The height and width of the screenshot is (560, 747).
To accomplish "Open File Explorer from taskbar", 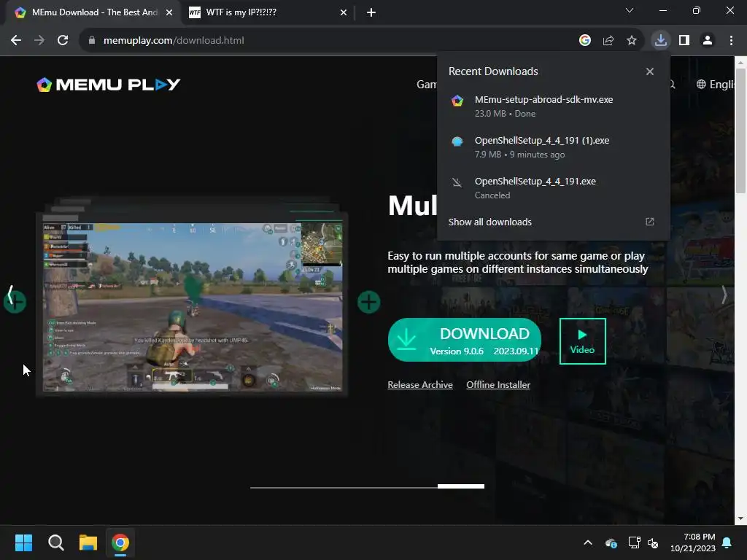I will tap(88, 542).
